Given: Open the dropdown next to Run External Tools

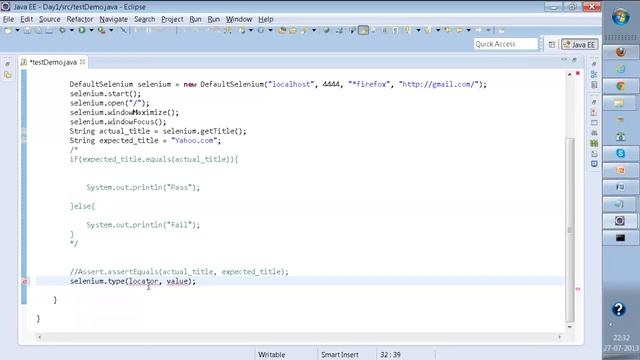Looking at the screenshot, I should tap(111, 30).
